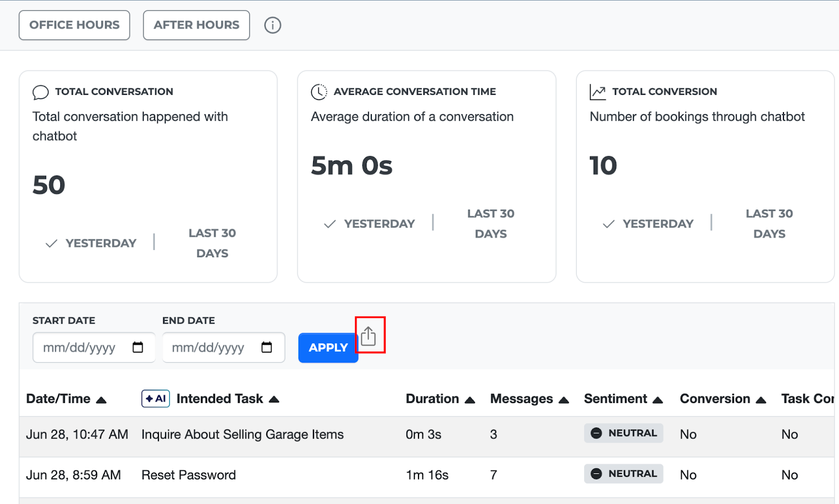The width and height of the screenshot is (839, 504).
Task: Sort table by Duration column arrow
Action: coord(470,400)
